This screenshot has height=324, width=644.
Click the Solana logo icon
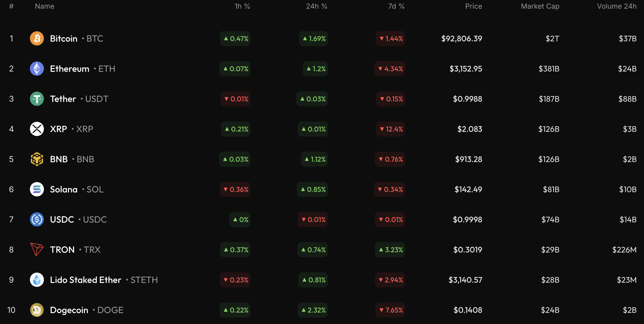[x=37, y=189]
